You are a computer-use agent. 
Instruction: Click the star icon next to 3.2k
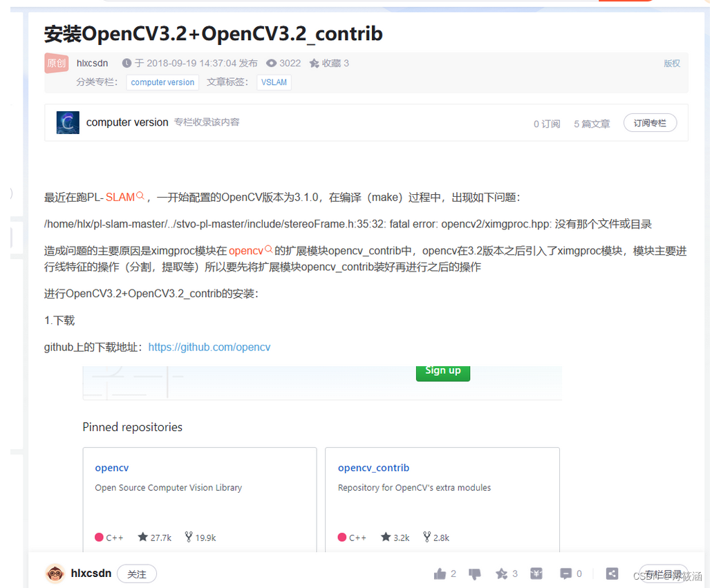click(x=386, y=537)
